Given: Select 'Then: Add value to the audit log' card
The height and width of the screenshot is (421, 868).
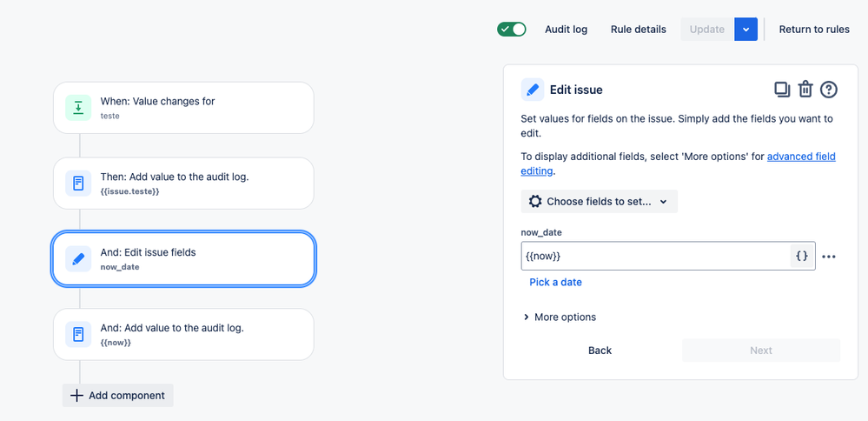Looking at the screenshot, I should (x=183, y=184).
